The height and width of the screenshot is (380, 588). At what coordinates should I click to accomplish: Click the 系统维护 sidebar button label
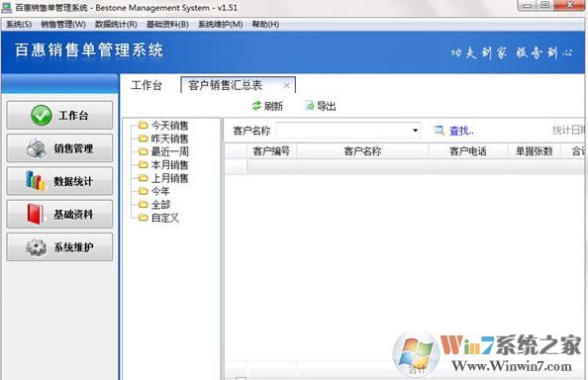point(73,247)
